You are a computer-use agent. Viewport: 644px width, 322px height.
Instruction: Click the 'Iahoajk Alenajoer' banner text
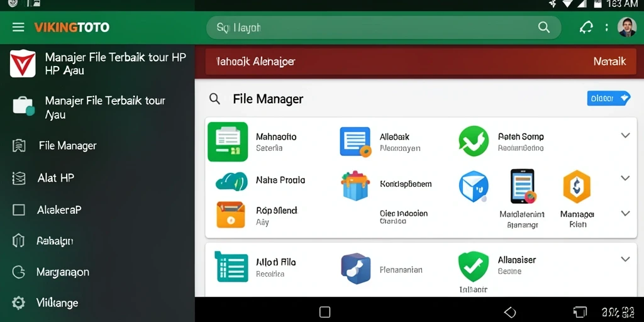[255, 62]
